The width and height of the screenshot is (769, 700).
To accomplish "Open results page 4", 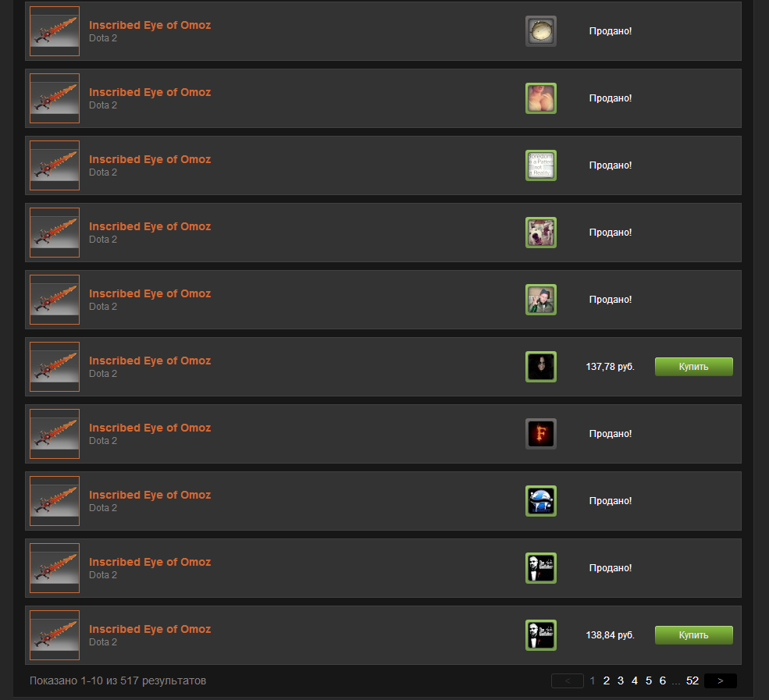I will (634, 681).
